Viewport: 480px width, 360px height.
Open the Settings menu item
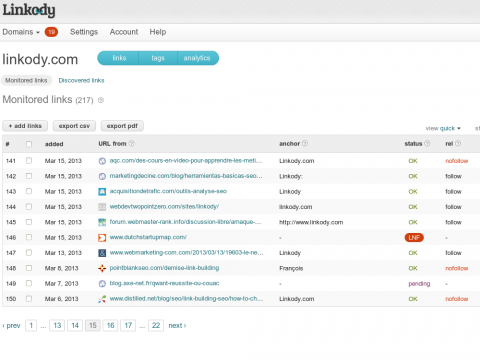coord(84,32)
